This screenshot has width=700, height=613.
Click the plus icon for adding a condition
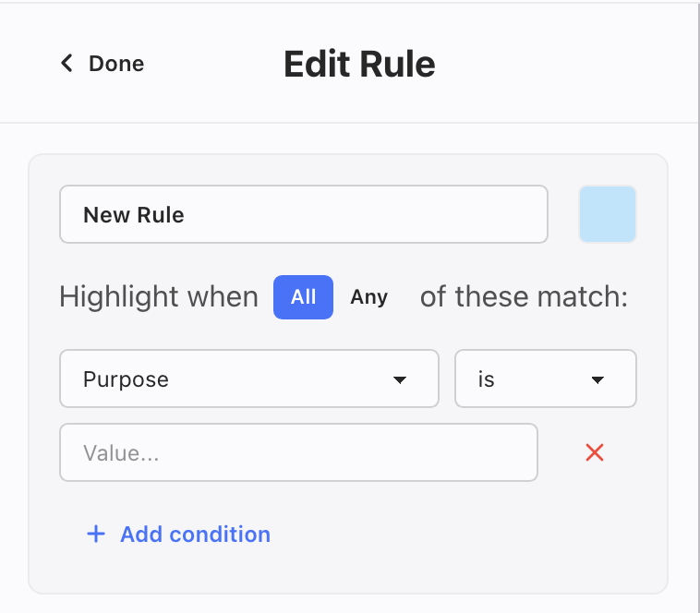point(96,534)
